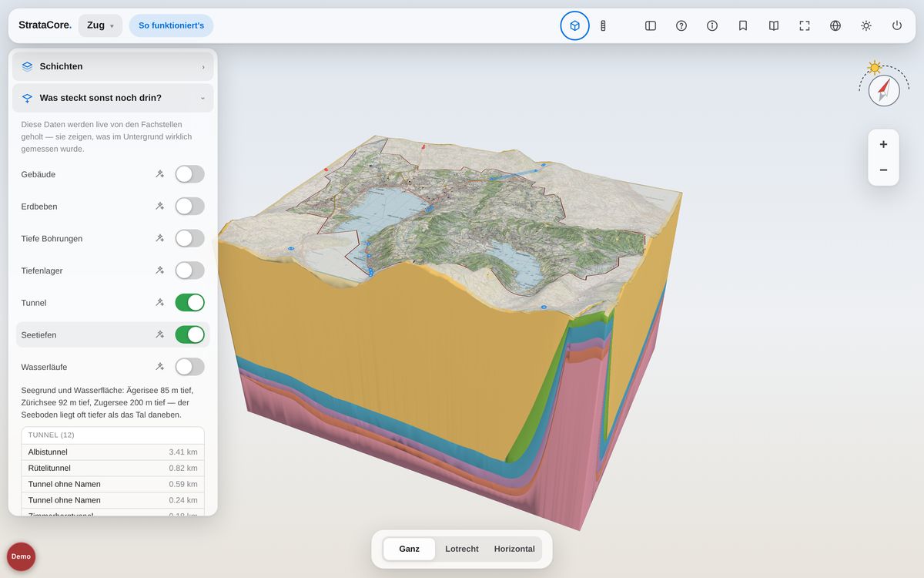Screen dimensions: 924x578
Task: Open help via question mark icon
Action: pos(681,25)
